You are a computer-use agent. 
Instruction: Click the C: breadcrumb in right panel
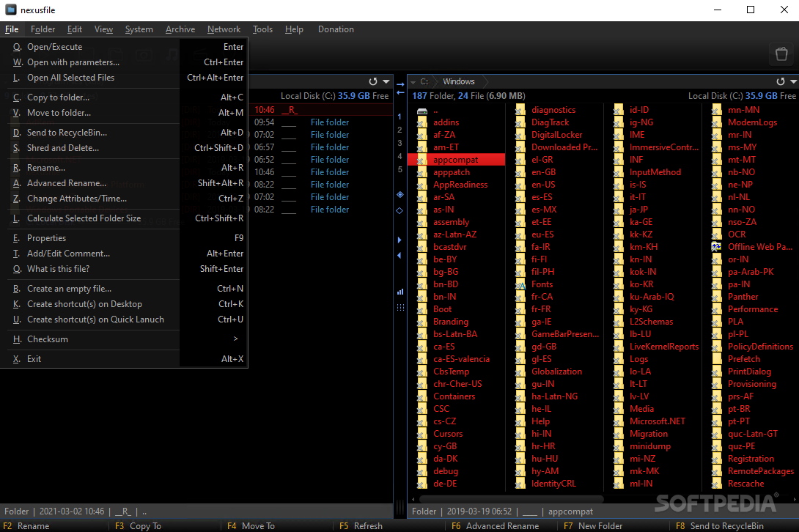point(424,81)
